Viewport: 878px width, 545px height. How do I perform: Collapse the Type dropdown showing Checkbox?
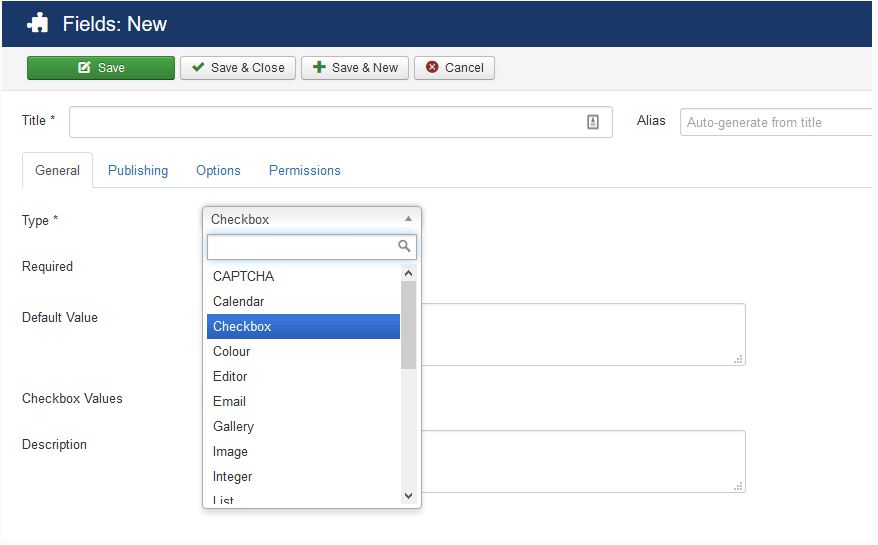point(312,219)
